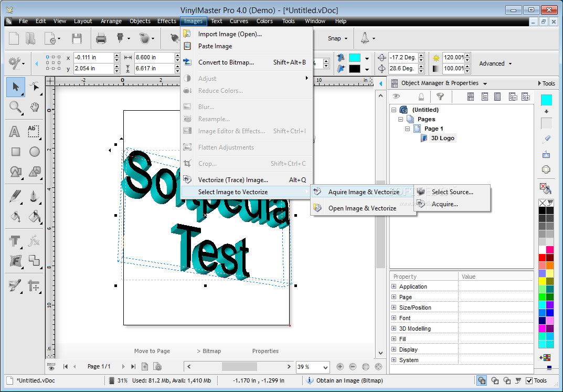
Task: Click the > Bitmap button
Action: pyautogui.click(x=209, y=351)
